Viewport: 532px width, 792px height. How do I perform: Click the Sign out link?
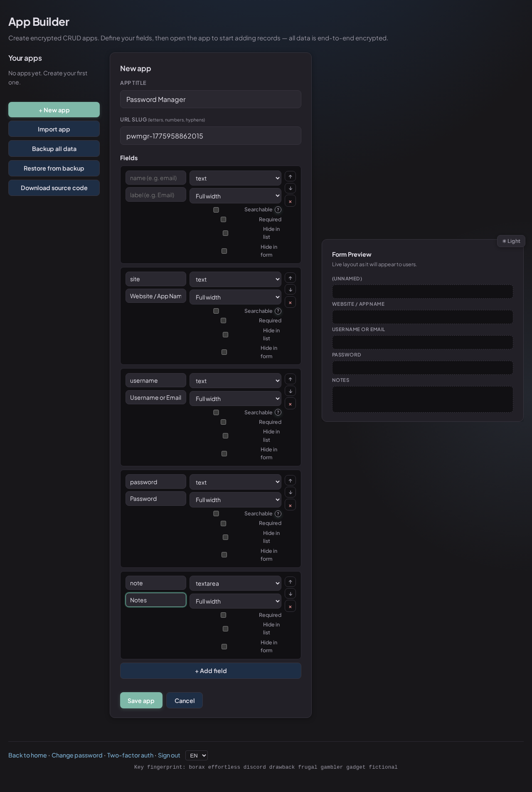click(x=169, y=755)
